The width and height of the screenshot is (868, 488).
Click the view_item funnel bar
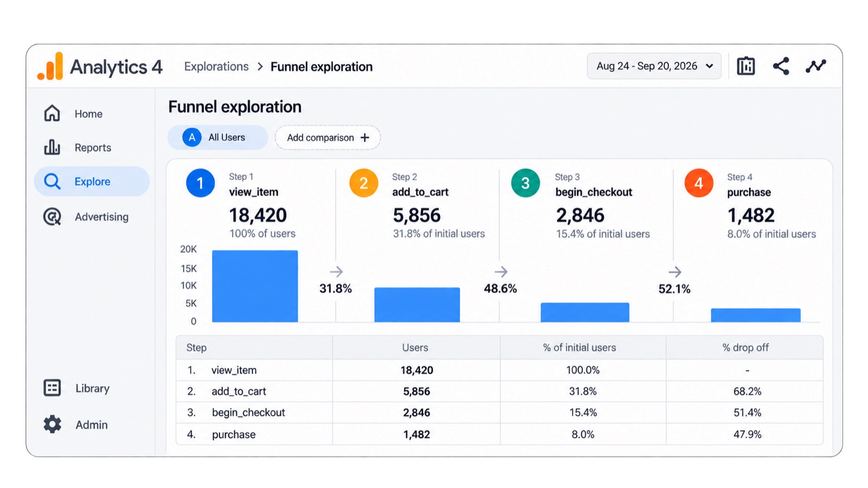point(255,286)
